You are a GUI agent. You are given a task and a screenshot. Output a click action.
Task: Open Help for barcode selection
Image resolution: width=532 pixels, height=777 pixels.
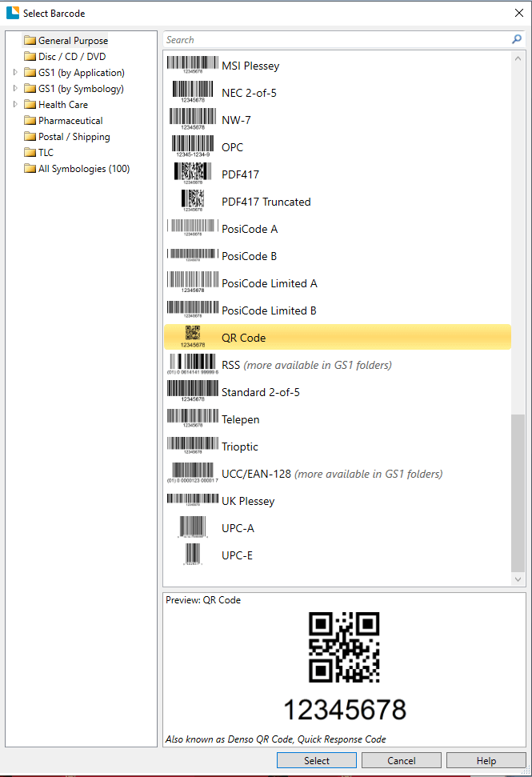tap(486, 760)
